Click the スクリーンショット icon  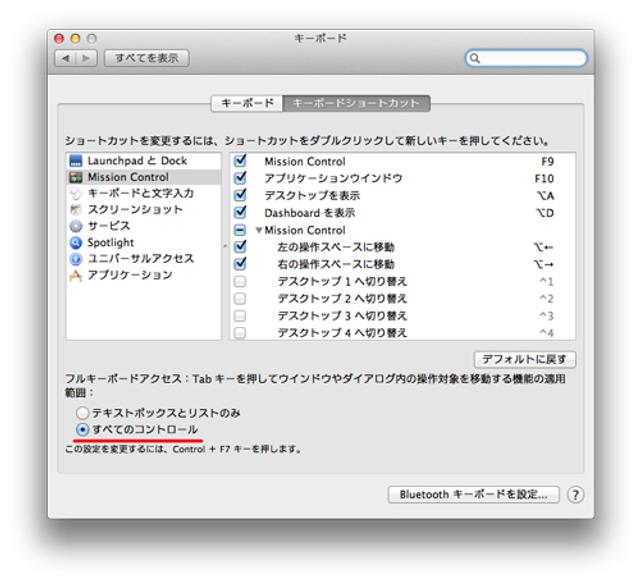point(76,210)
